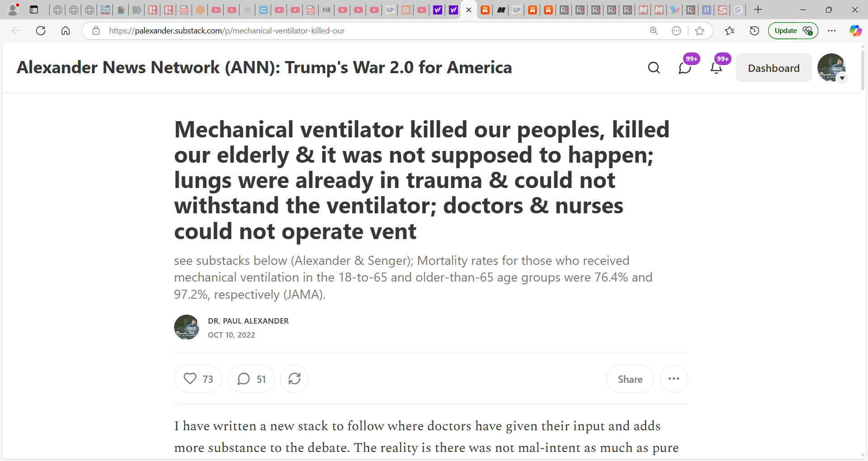Open the chat messages icon with 99+ badge
The image size is (868, 461).
[x=685, y=68]
